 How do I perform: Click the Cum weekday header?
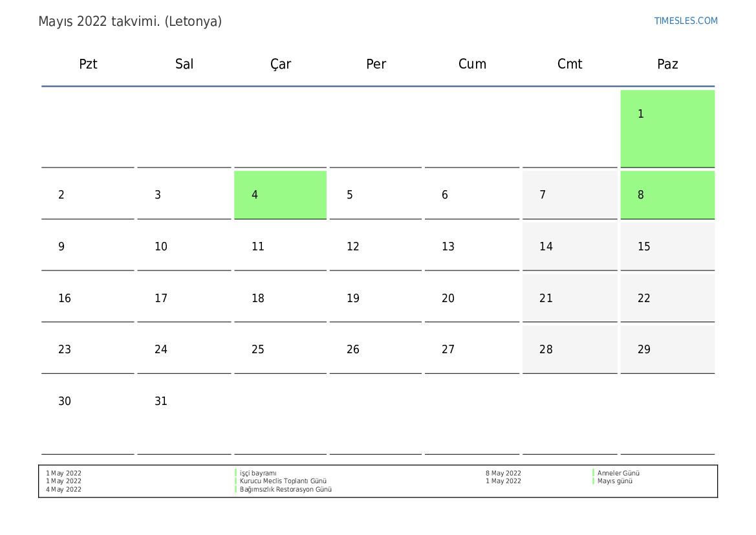(472, 64)
